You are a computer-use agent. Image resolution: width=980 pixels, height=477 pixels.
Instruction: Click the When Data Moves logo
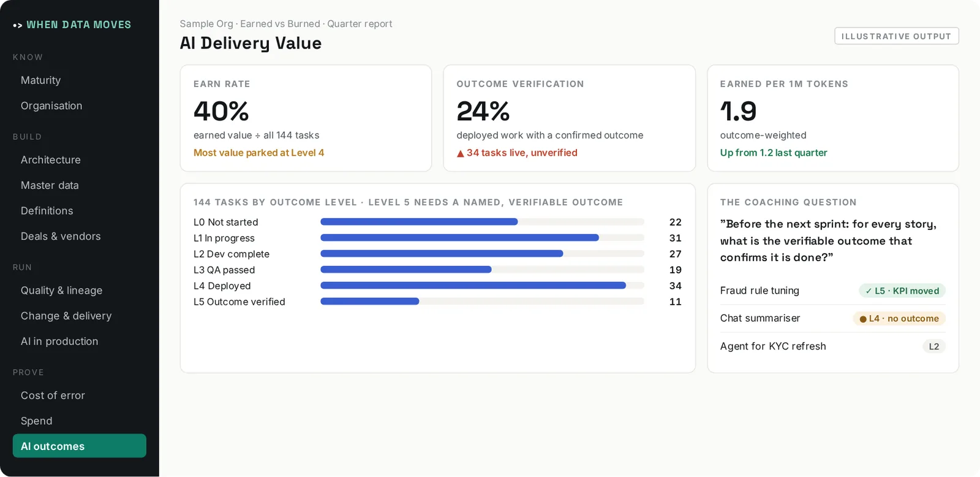[x=72, y=25]
